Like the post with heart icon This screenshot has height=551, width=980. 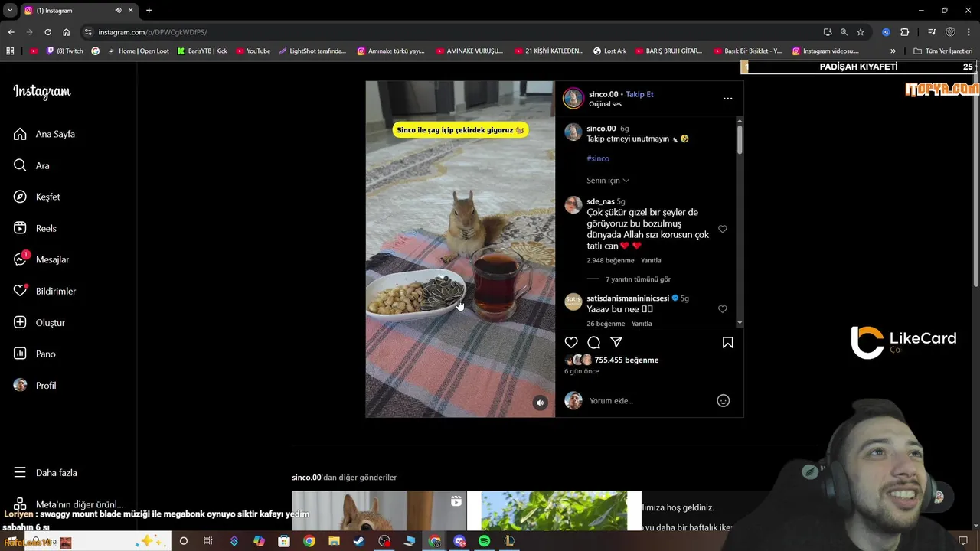(x=571, y=342)
